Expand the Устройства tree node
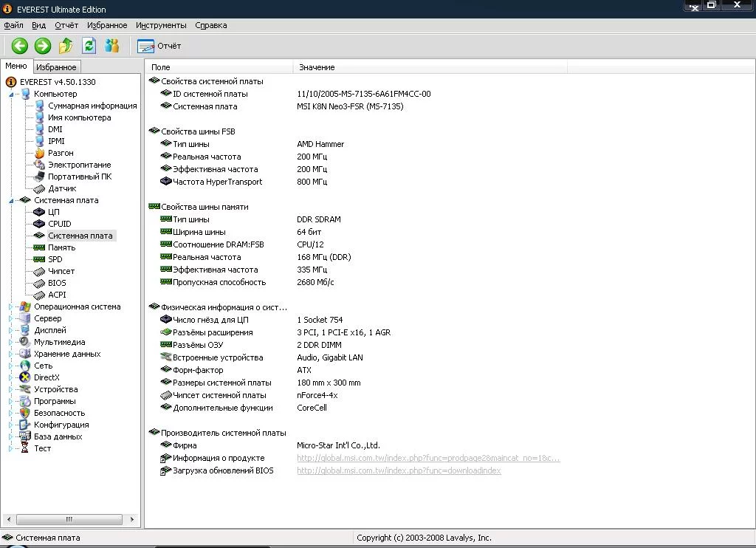Screen dimensions: 756x548 [x=10, y=389]
